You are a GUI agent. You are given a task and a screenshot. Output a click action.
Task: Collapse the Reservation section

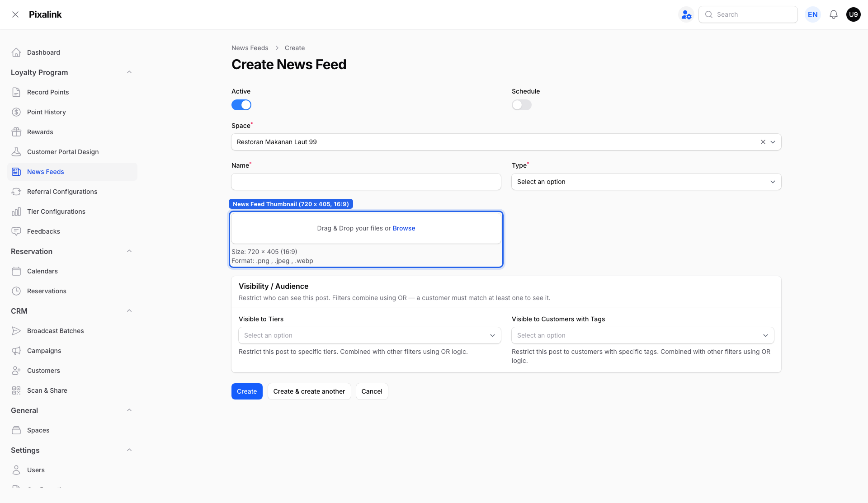(x=129, y=251)
